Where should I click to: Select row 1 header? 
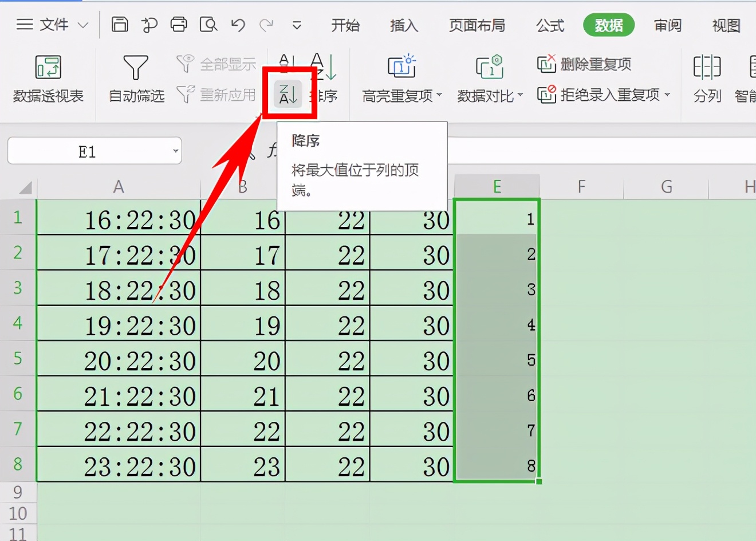tap(18, 217)
